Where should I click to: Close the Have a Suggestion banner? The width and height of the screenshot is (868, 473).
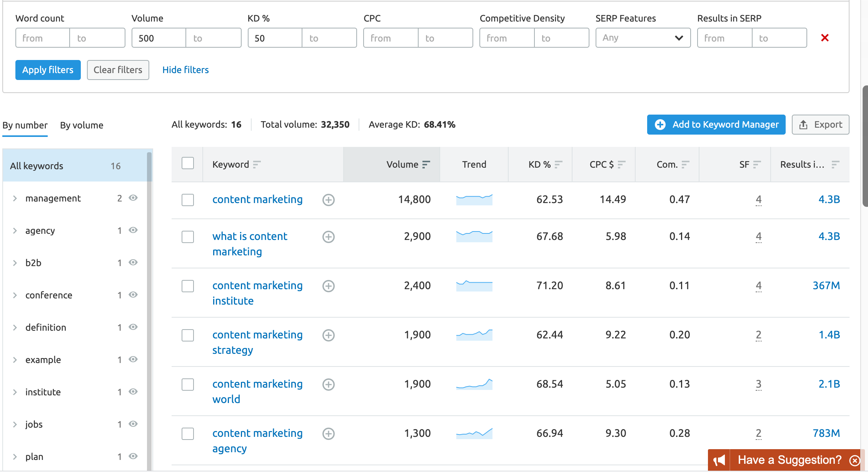[x=855, y=460]
